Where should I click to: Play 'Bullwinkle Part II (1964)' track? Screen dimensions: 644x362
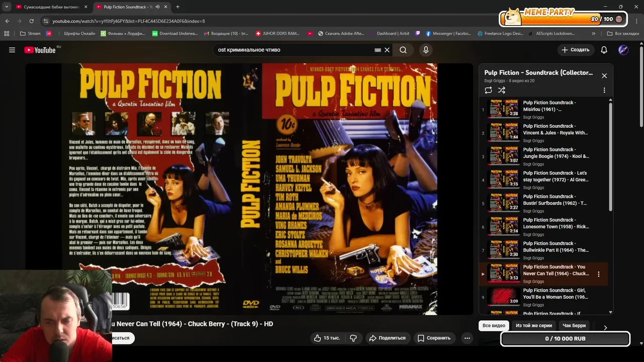[543, 250]
